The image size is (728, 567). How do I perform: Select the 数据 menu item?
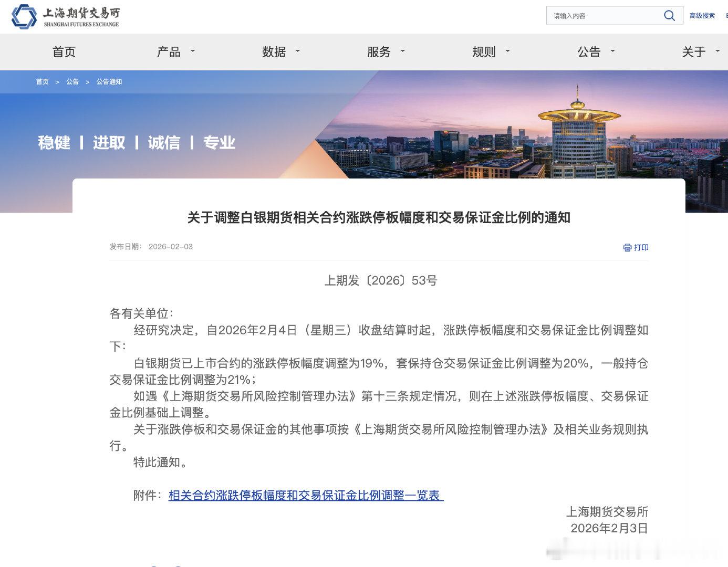tap(273, 52)
